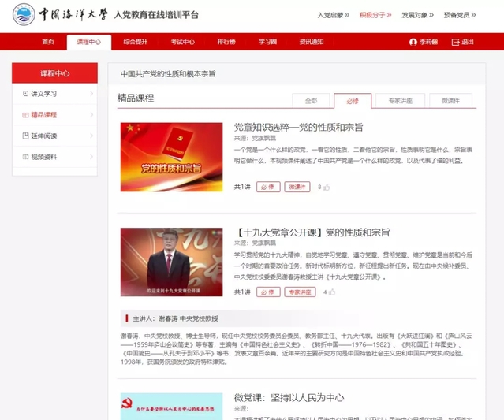504x420 pixels.
Task: Expand the 视频资料 sidebar arrow
Action: click(x=91, y=158)
